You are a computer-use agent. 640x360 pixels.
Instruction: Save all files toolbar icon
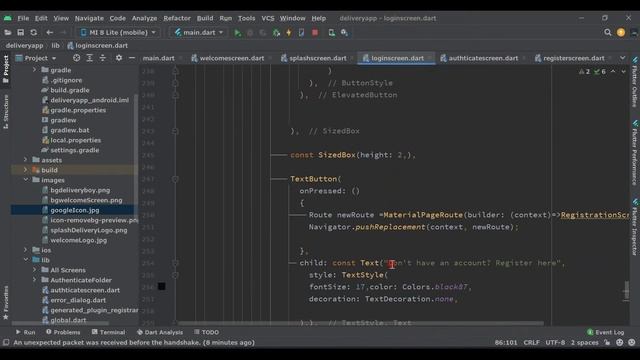pyautogui.click(x=20, y=33)
